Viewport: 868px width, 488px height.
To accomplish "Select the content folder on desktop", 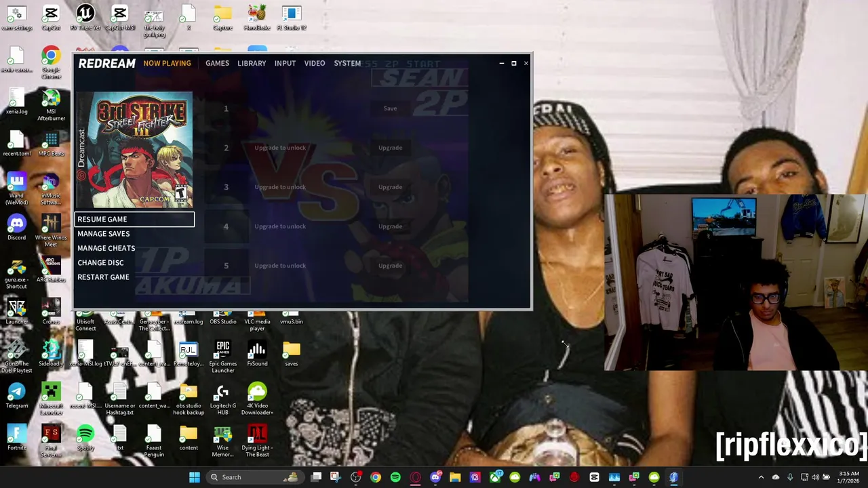I will pos(189,437).
